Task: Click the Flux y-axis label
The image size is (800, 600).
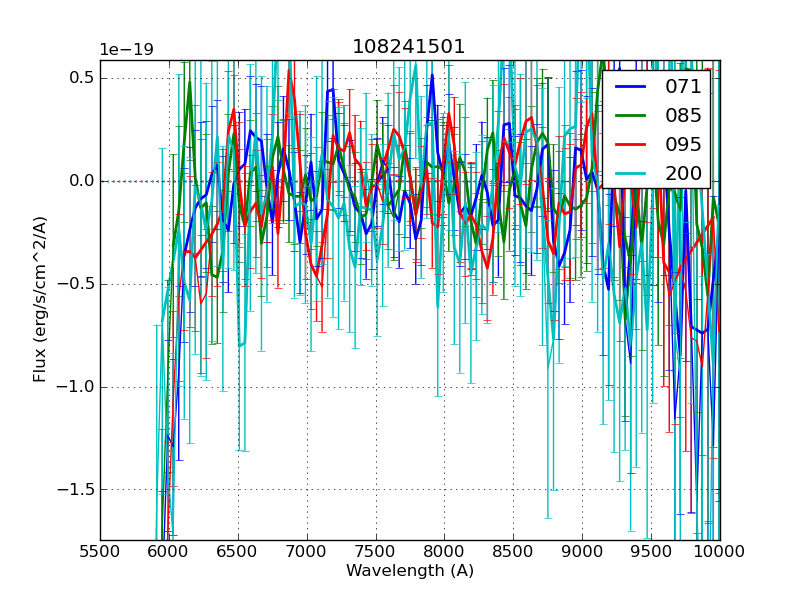Action: pos(40,300)
